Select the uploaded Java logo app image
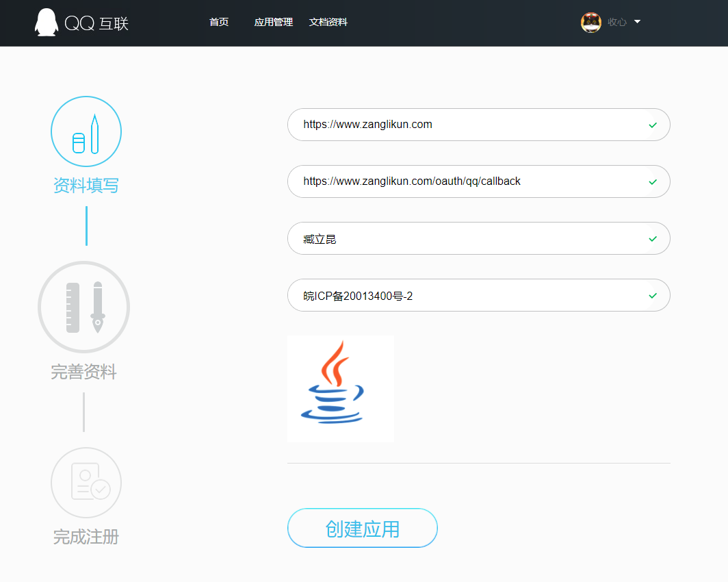728x582 pixels. (x=341, y=389)
